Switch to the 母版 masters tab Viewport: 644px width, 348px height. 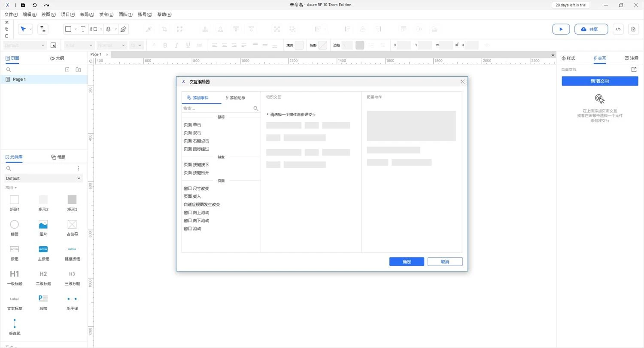click(58, 157)
